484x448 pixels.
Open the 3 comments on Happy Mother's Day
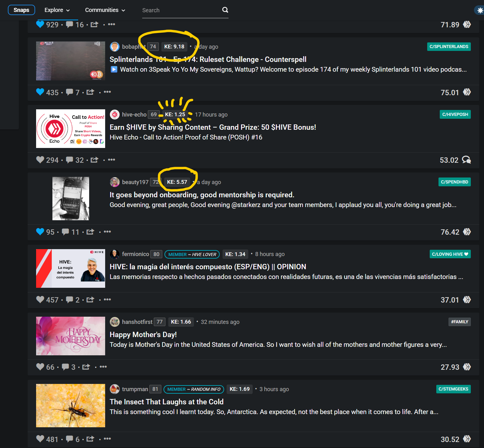(x=65, y=367)
